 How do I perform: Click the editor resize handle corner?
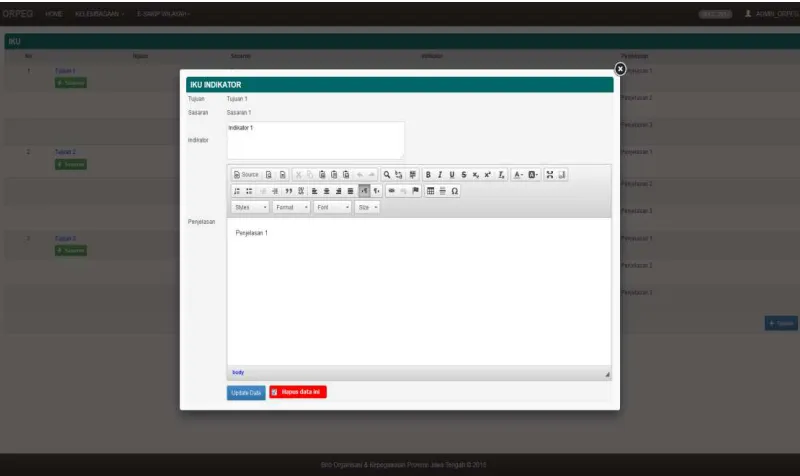[x=607, y=374]
